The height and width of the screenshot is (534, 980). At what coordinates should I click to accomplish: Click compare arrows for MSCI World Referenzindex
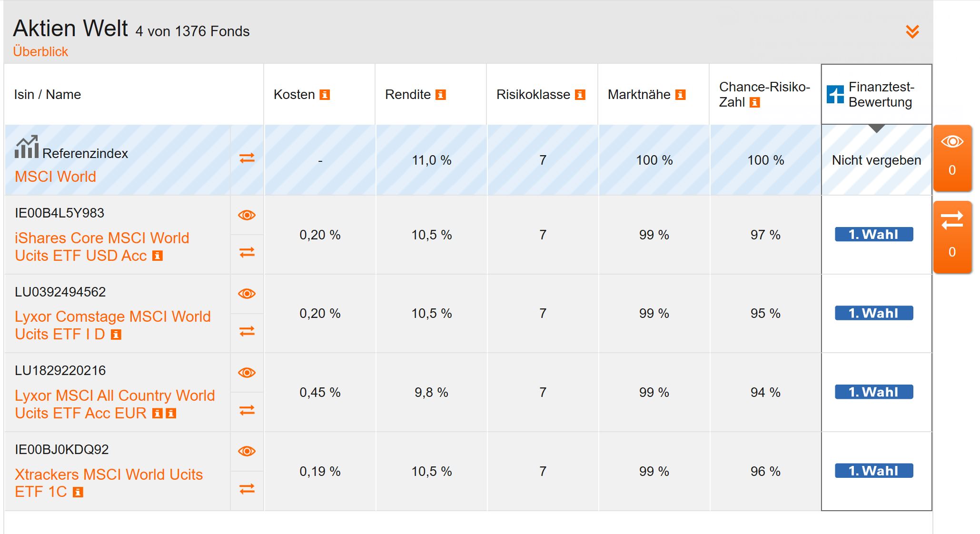(x=247, y=158)
